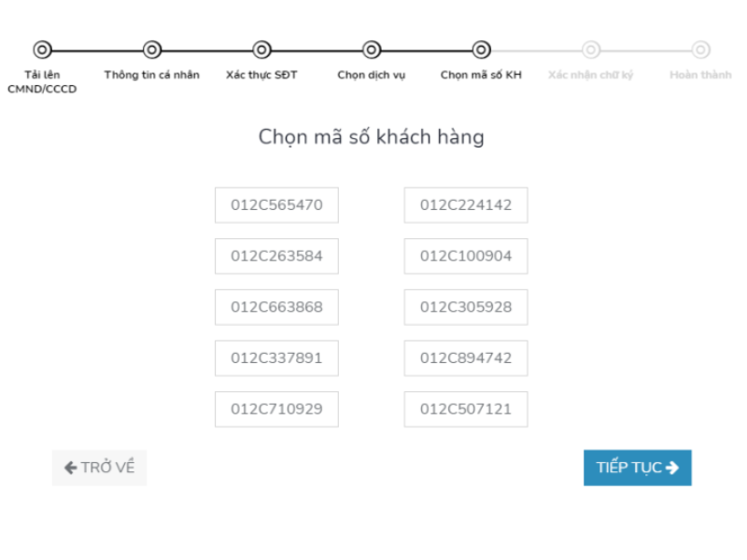747x560 pixels.
Task: Click the "Hoàn thành" step indicator
Action: (x=700, y=49)
